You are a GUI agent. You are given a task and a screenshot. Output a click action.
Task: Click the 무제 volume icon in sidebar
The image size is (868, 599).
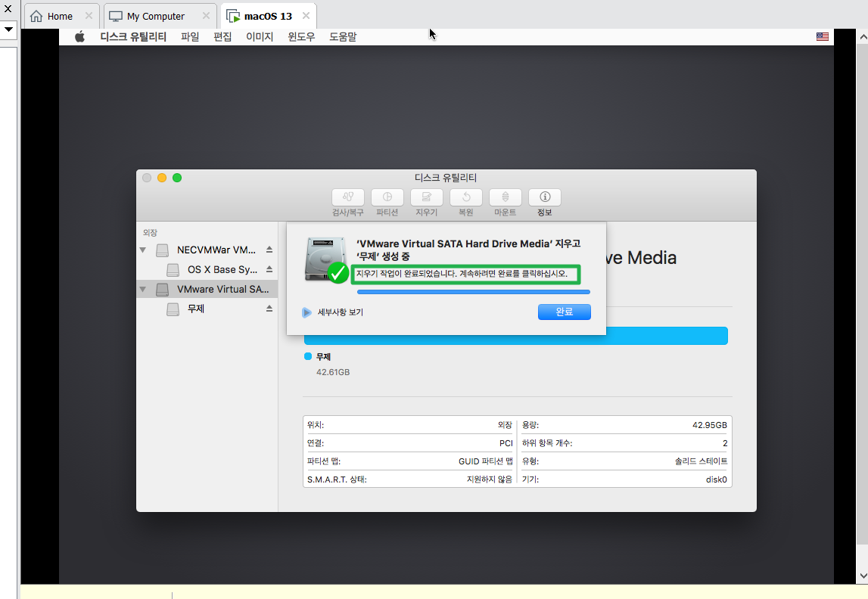coord(173,309)
